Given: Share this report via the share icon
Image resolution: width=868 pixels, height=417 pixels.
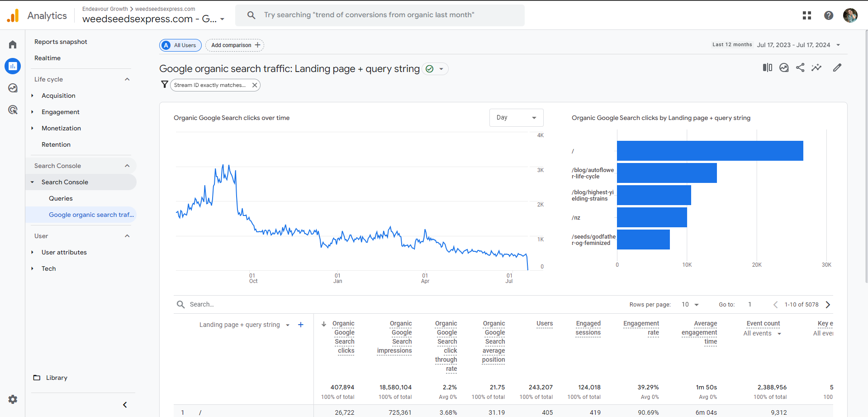Looking at the screenshot, I should coord(800,67).
